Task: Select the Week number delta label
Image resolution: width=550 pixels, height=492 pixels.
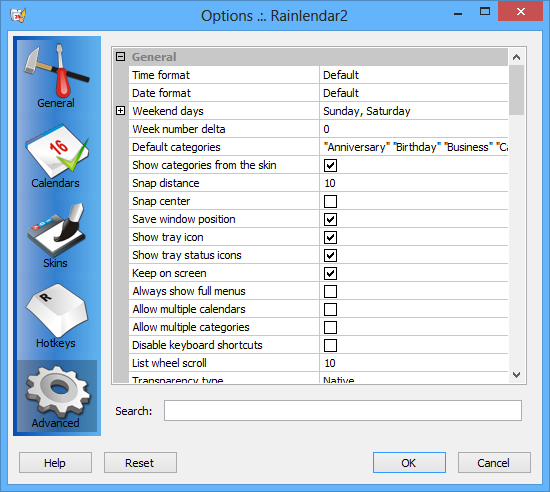Action: pos(179,129)
